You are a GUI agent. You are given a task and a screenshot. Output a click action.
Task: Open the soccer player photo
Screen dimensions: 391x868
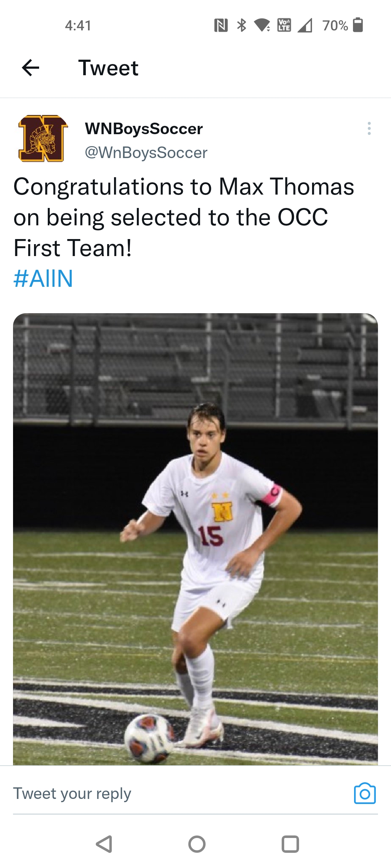[195, 539]
